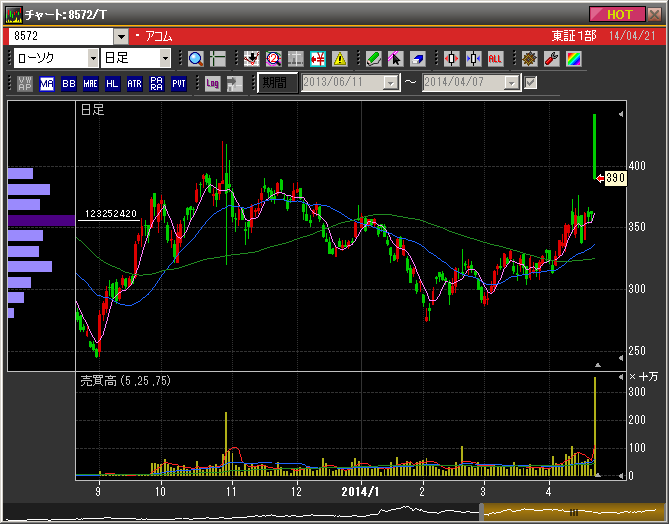Expand the 日足 timeframe dropdown
Image resolution: width=669 pixels, height=524 pixels.
tap(164, 59)
